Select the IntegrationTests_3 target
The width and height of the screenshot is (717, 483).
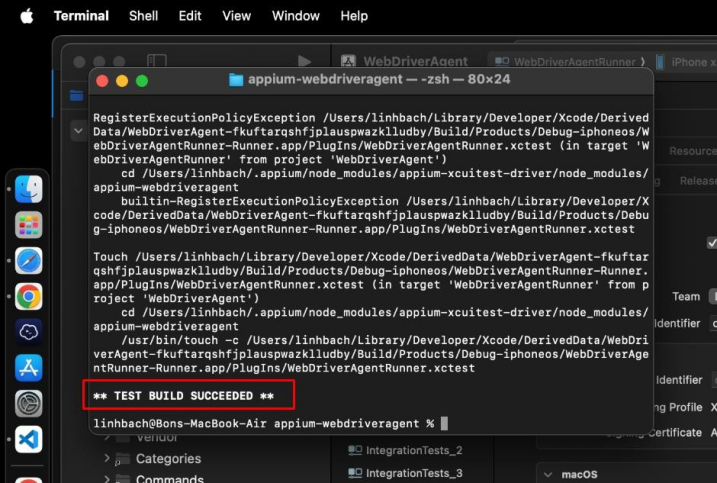click(413, 473)
